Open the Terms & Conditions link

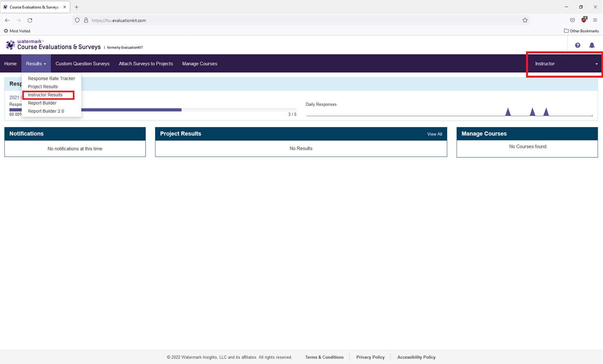point(324,357)
